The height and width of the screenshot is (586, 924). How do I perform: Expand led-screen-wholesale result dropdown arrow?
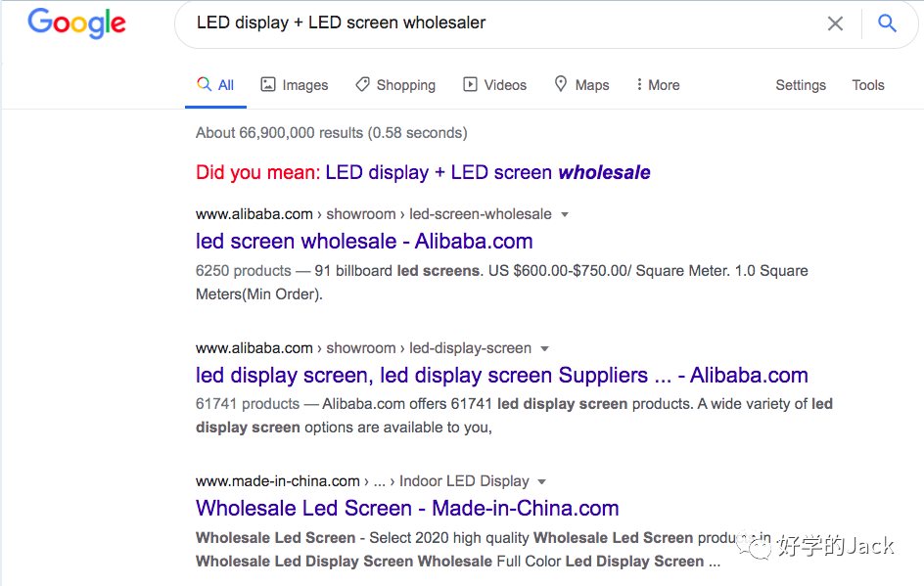[565, 214]
